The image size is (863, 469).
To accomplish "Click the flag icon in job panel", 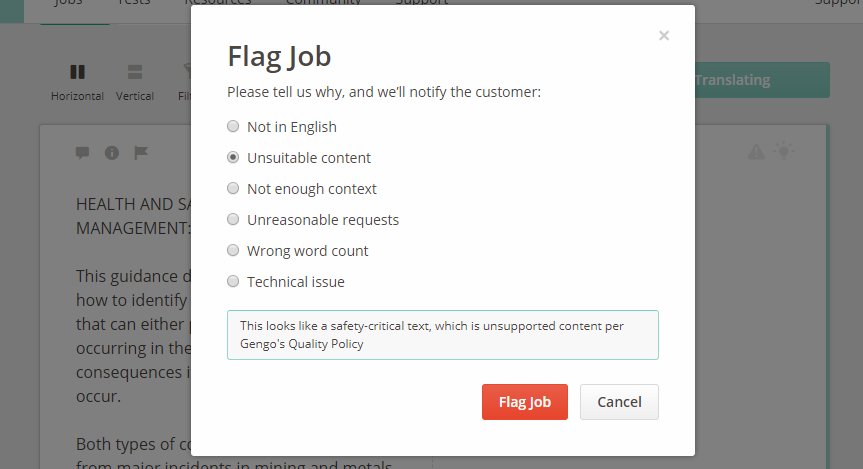I will 141,152.
